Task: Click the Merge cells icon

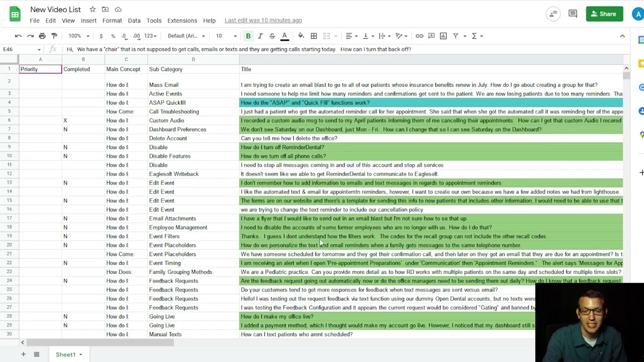Action: tap(326, 36)
